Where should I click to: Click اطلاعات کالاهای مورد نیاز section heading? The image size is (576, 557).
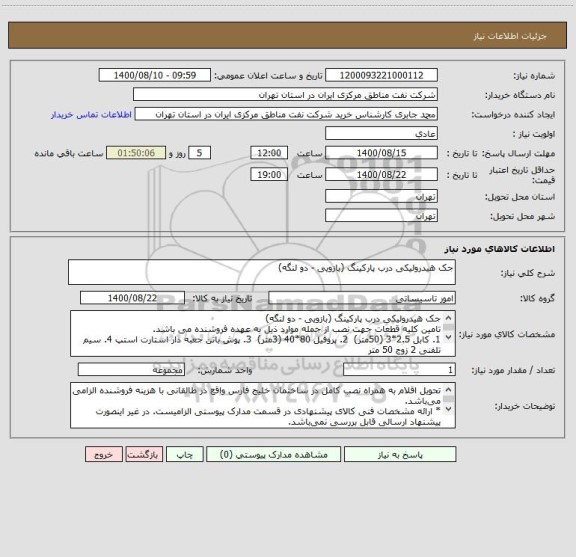click(x=500, y=249)
